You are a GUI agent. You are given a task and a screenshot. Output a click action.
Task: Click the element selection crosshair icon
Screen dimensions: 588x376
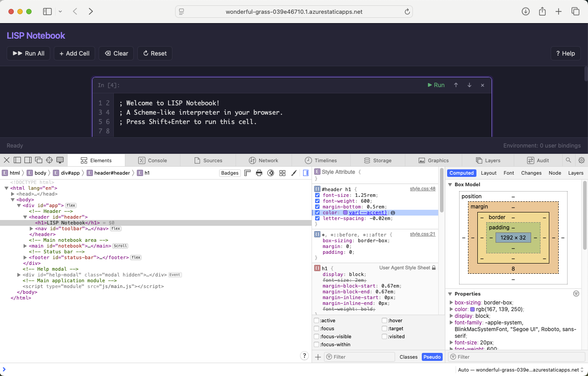click(49, 160)
